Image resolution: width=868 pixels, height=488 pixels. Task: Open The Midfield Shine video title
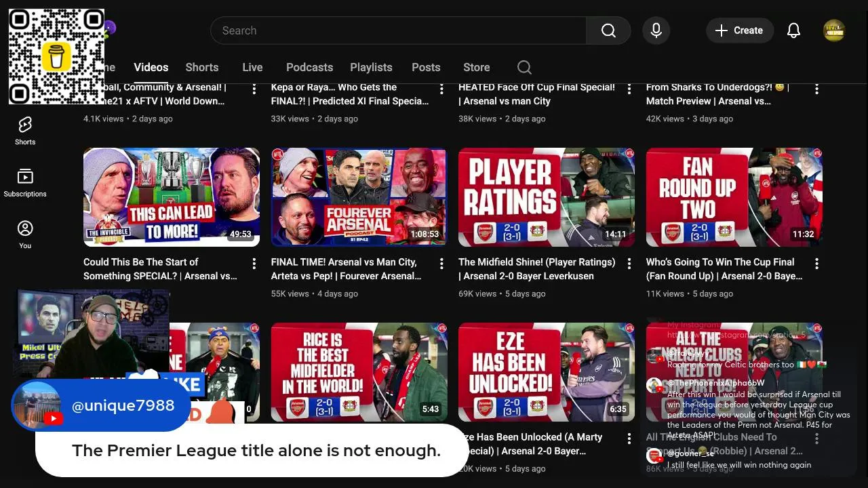[537, 269]
